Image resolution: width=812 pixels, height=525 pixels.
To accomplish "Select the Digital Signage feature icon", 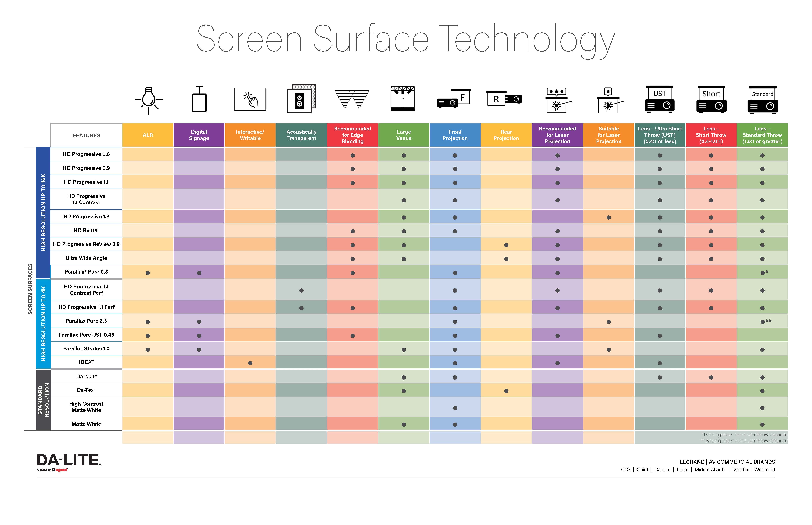I will point(199,101).
